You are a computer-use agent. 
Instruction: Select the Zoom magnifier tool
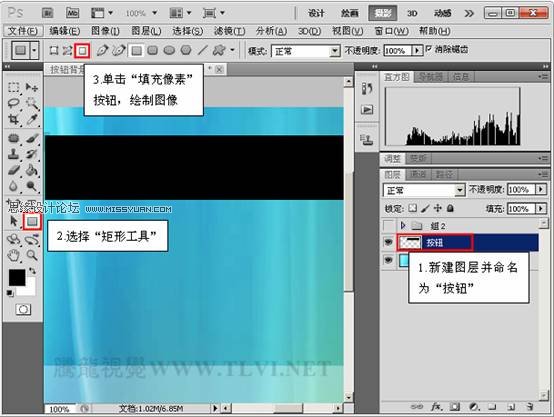coord(32,255)
